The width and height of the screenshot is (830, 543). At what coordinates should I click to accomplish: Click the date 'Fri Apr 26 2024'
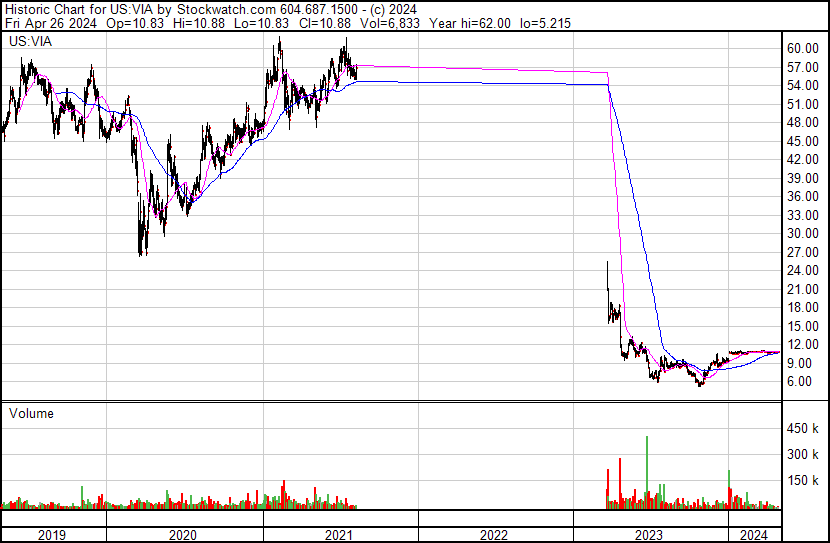51,23
